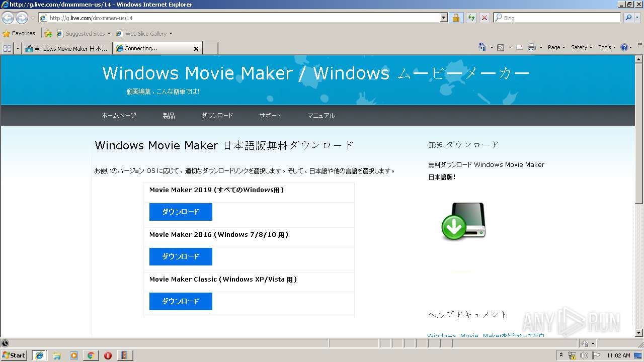The height and width of the screenshot is (362, 644).
Task: Download Movie Maker 2019 button
Action: point(181,212)
